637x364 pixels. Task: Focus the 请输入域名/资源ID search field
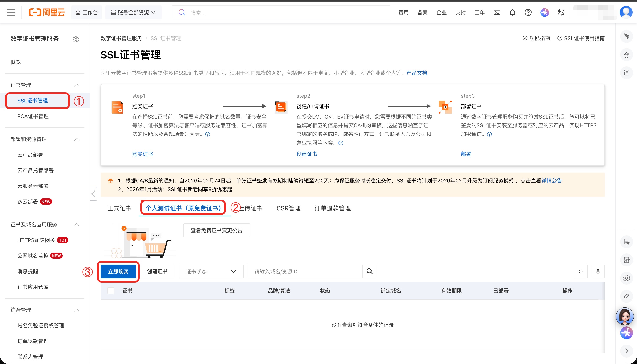pyautogui.click(x=304, y=271)
